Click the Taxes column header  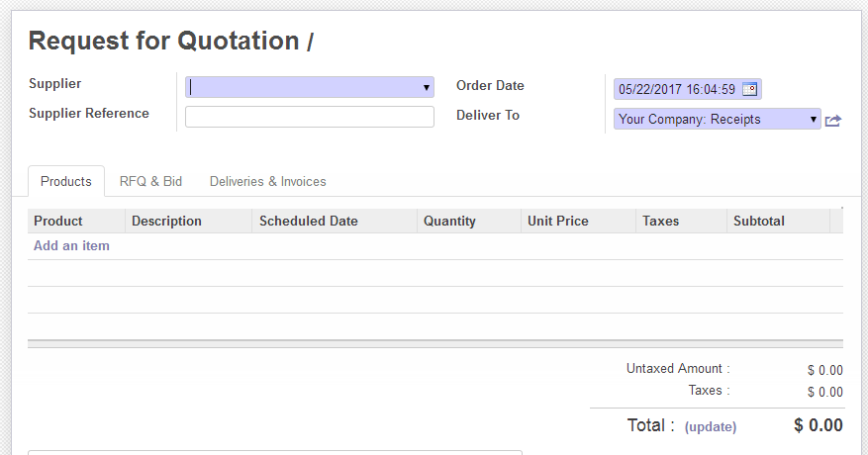(x=660, y=222)
